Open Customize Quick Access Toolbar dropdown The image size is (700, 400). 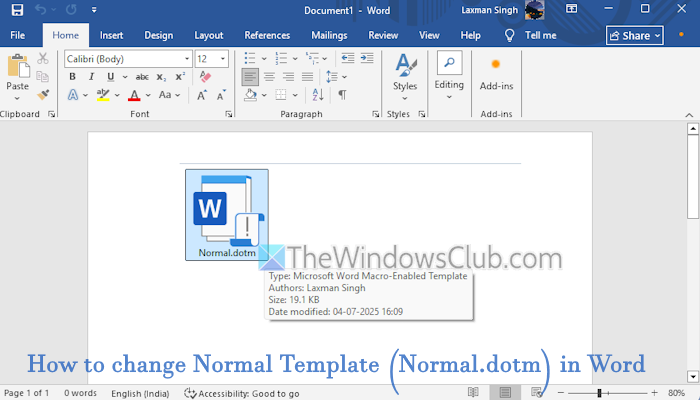(x=94, y=10)
